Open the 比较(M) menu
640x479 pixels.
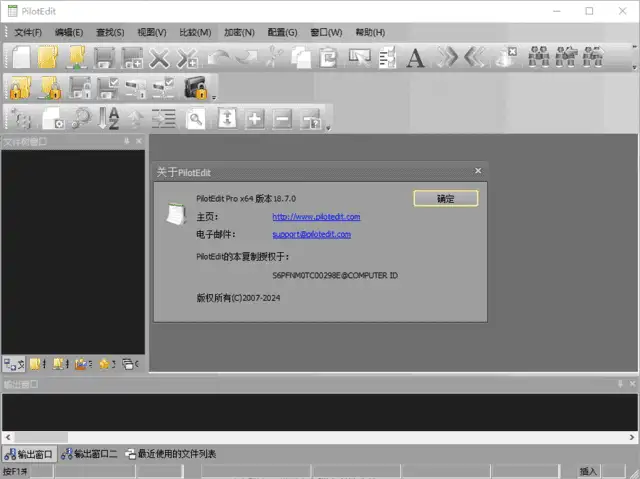click(x=196, y=33)
